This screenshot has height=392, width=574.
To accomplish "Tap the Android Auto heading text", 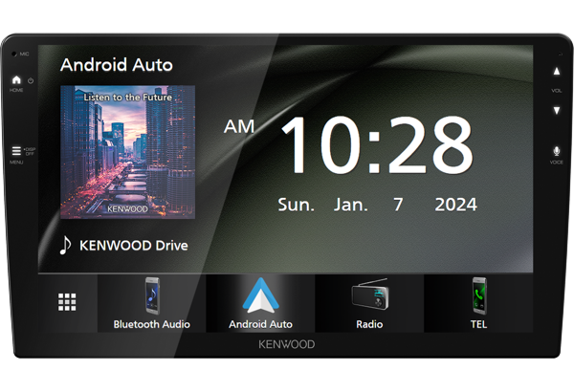I will coord(117,65).
